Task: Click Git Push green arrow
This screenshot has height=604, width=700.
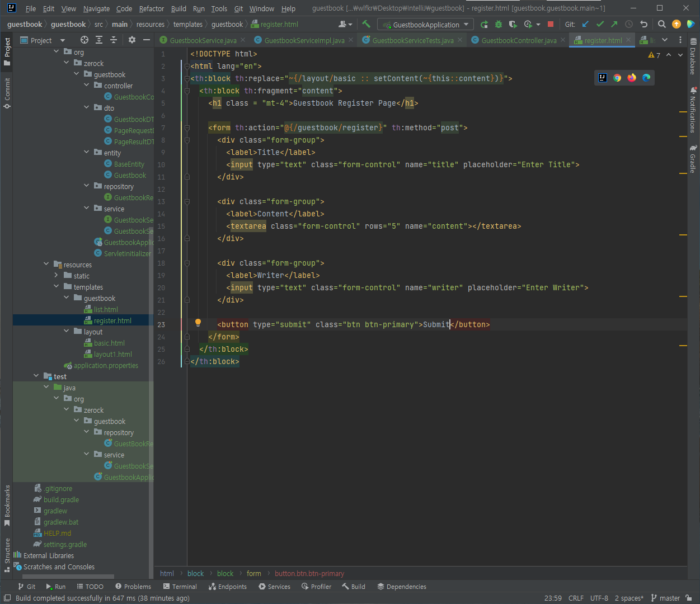Action: (614, 24)
